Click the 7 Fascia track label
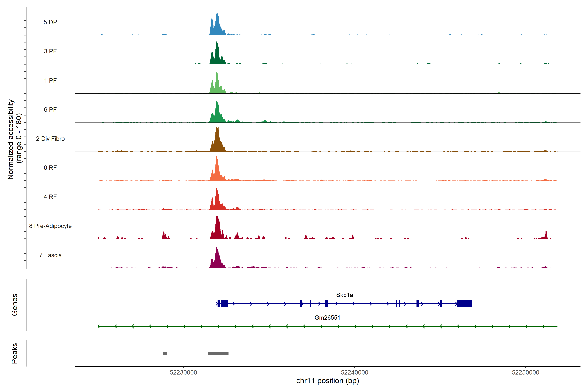The width and height of the screenshot is (588, 392). (x=50, y=255)
